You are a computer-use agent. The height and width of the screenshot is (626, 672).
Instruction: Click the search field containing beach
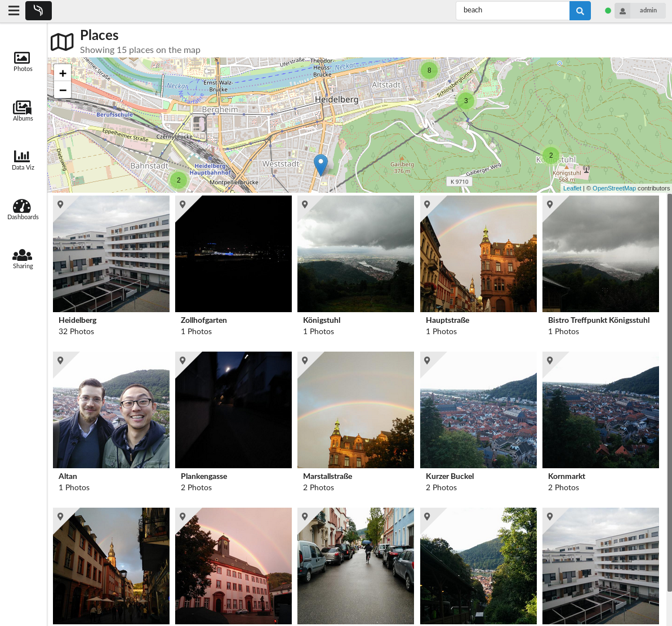[x=512, y=10]
